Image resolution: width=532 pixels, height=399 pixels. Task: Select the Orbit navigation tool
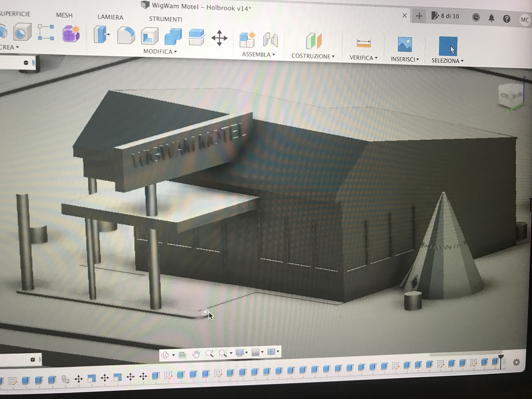pyautogui.click(x=165, y=355)
